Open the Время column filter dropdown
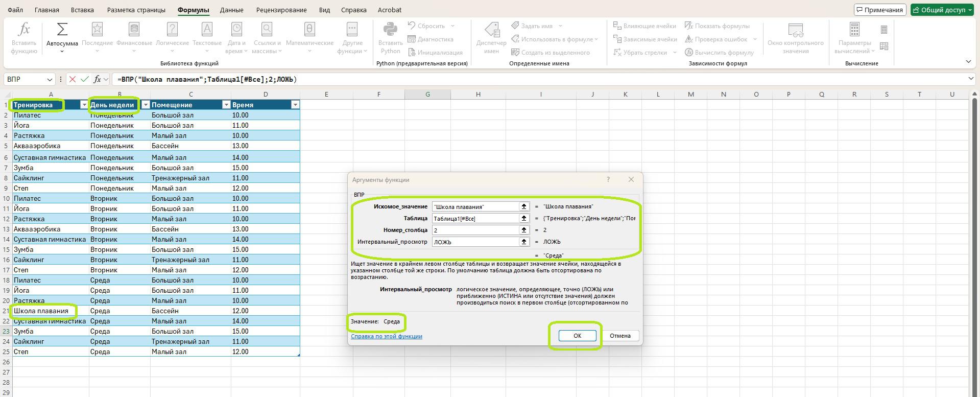980x397 pixels. point(295,105)
